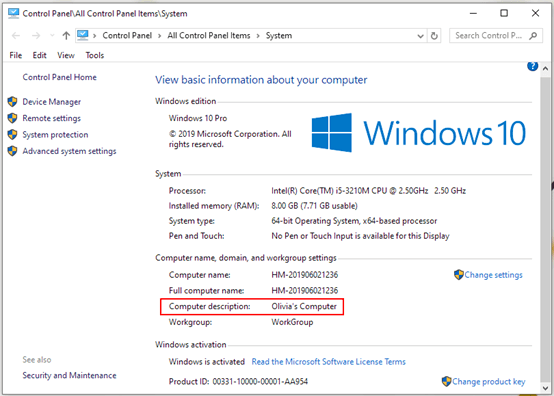Viewport: 554px width, 396px height.
Task: Open System protection link
Action: pos(55,135)
